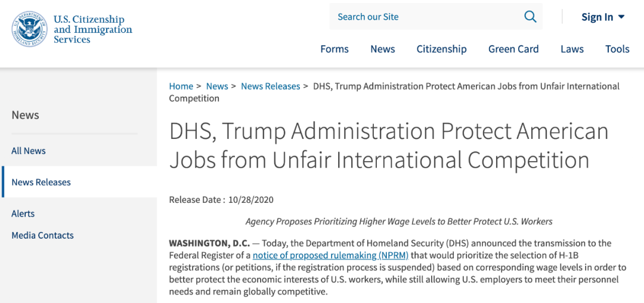The image size is (644, 303).
Task: Open the Tools navigation item
Action: point(617,50)
